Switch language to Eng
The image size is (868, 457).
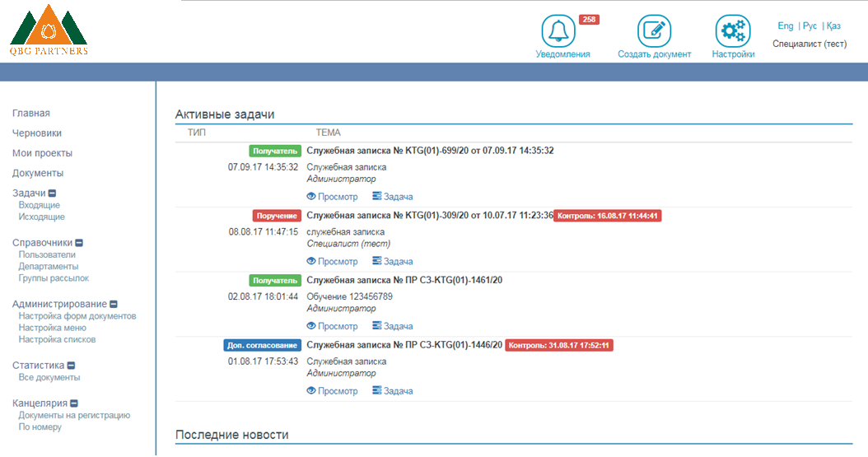click(x=785, y=26)
